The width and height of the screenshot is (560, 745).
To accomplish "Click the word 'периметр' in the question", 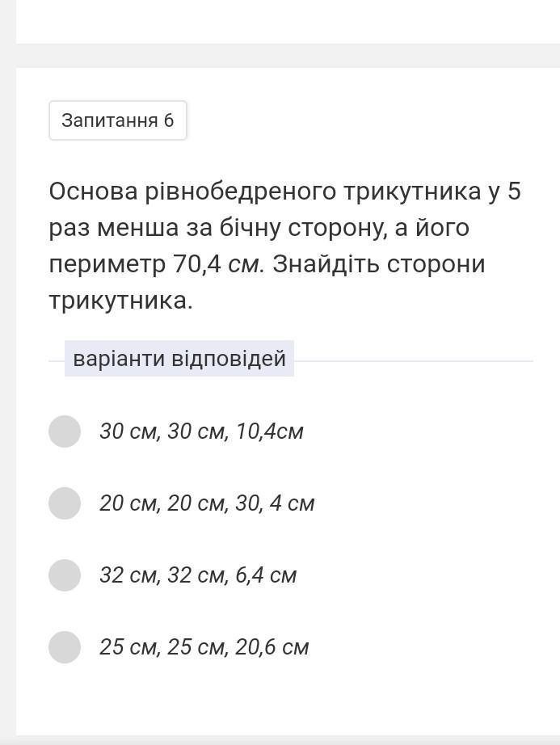I will 107,264.
